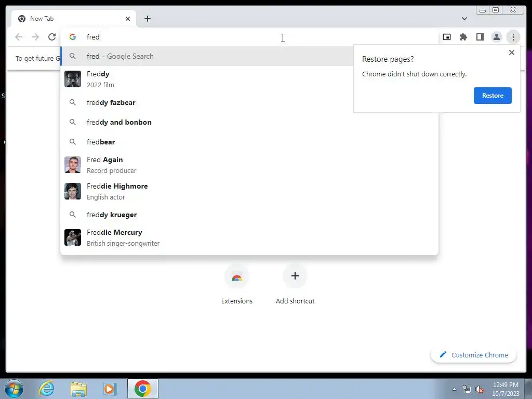Open picture-in-picture media control icon
This screenshot has height=399, width=532.
pyautogui.click(x=447, y=37)
